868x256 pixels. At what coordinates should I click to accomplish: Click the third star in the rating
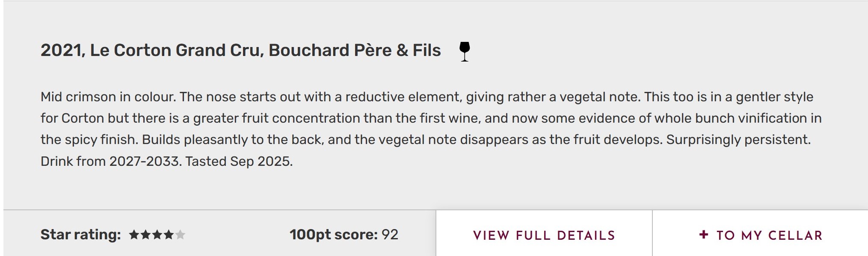coord(157,235)
